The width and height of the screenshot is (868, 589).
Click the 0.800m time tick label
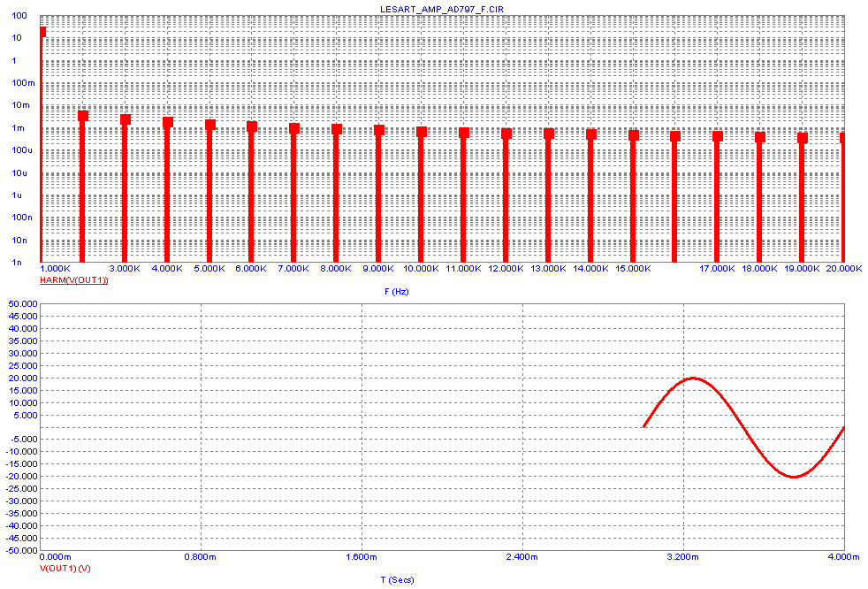pos(201,557)
